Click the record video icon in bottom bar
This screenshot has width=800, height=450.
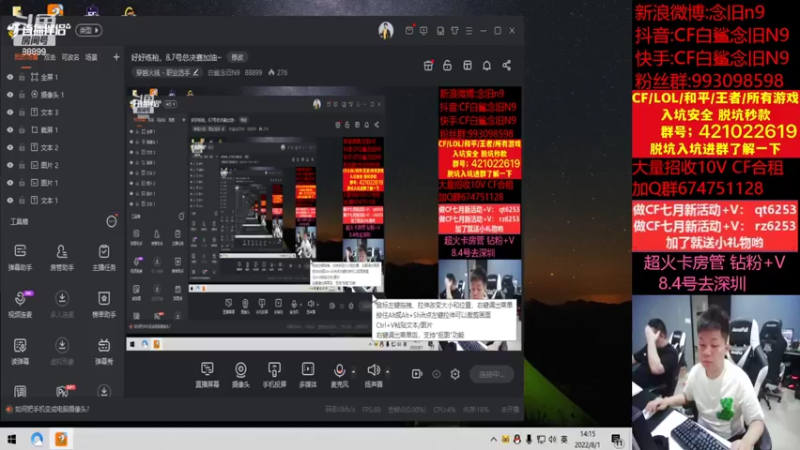417,374
